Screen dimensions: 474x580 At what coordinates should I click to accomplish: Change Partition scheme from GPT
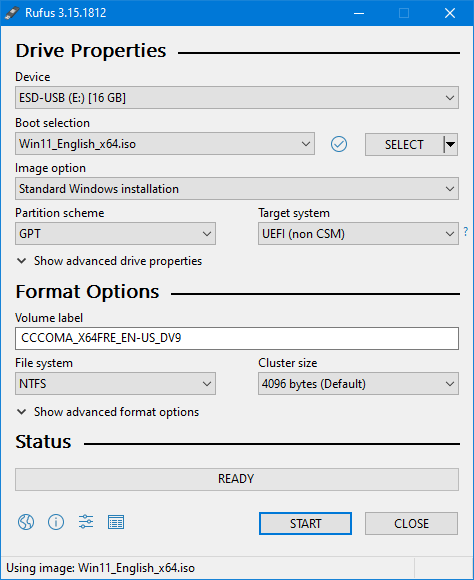(x=115, y=233)
